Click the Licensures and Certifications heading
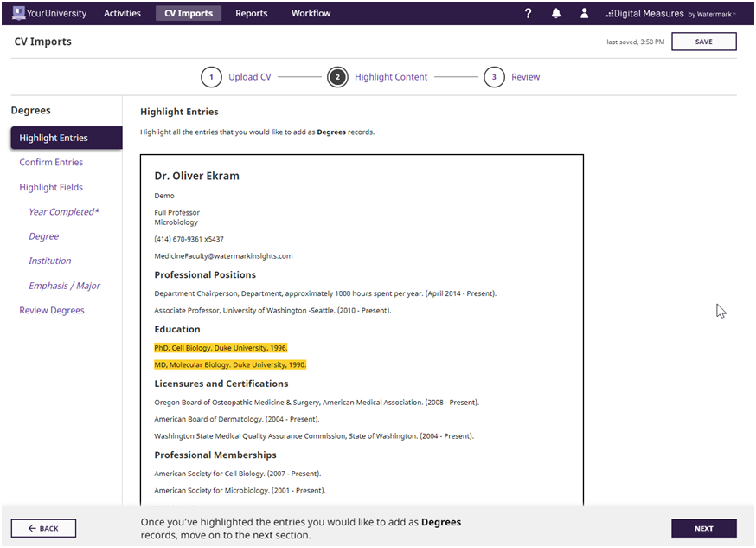This screenshot has width=756, height=548. point(221,384)
